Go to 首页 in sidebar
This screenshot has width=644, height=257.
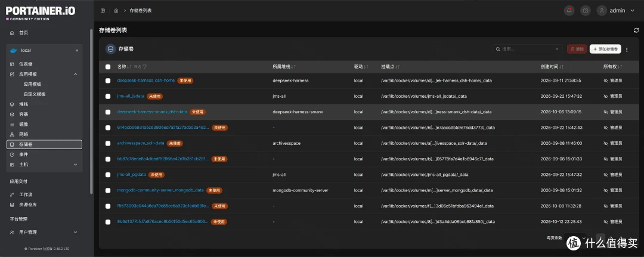23,32
